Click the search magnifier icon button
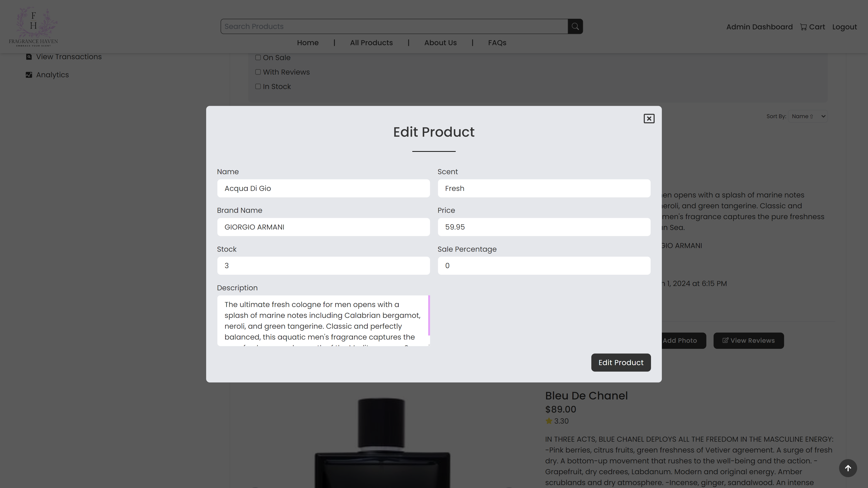Viewport: 868px width, 488px height. point(575,26)
